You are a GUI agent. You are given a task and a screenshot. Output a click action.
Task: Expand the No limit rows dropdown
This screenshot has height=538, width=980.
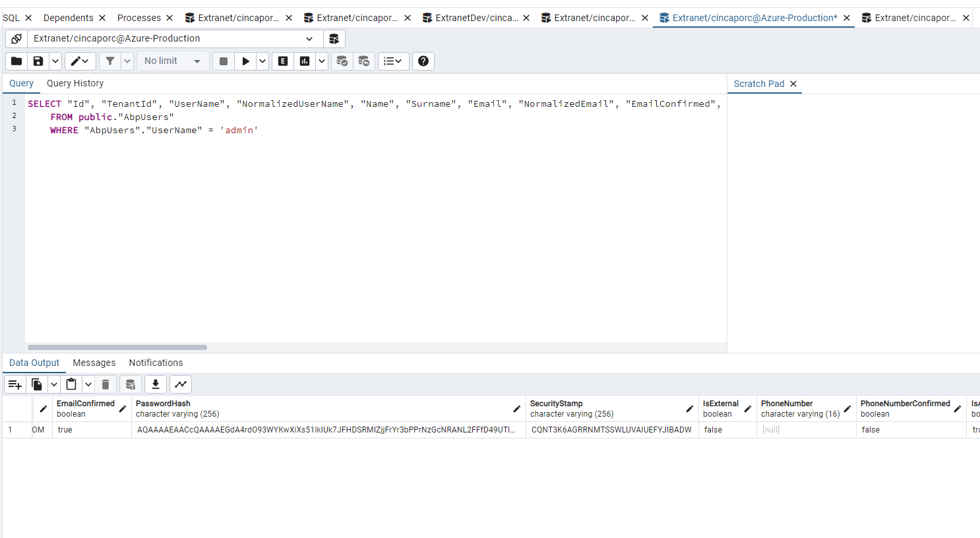pyautogui.click(x=173, y=61)
